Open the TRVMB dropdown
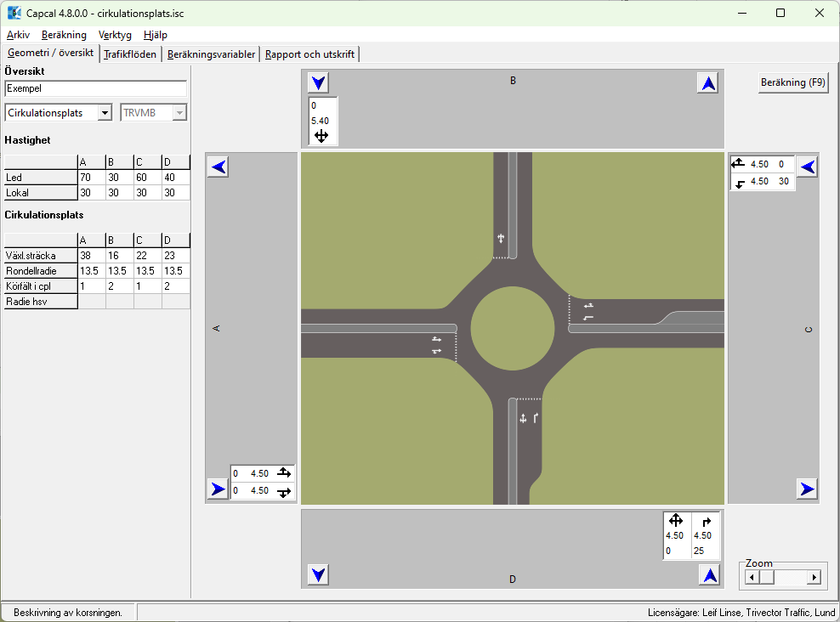 click(x=179, y=113)
